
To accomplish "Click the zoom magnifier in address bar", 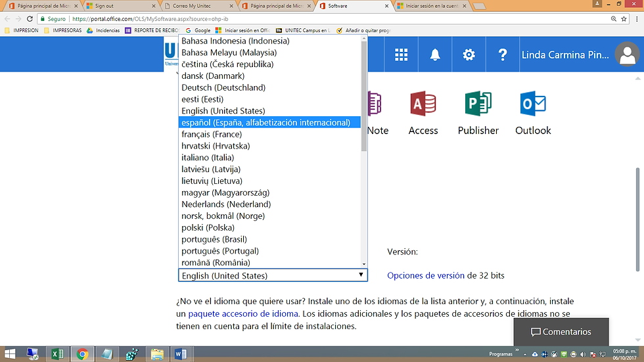I will point(614,19).
